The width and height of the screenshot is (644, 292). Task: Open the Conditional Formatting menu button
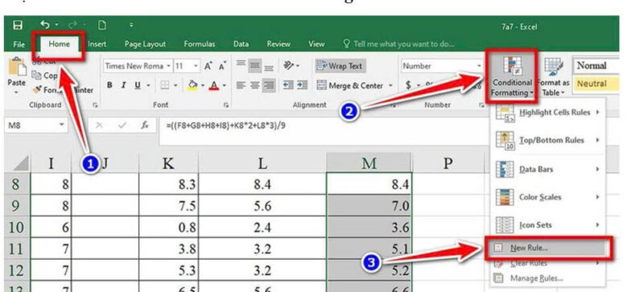[512, 76]
